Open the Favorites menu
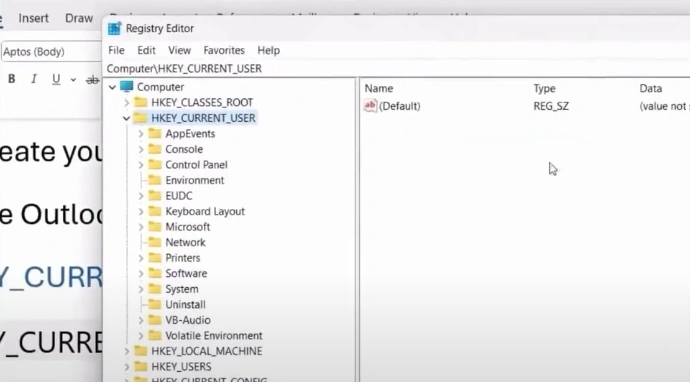The image size is (690, 382). click(x=224, y=51)
